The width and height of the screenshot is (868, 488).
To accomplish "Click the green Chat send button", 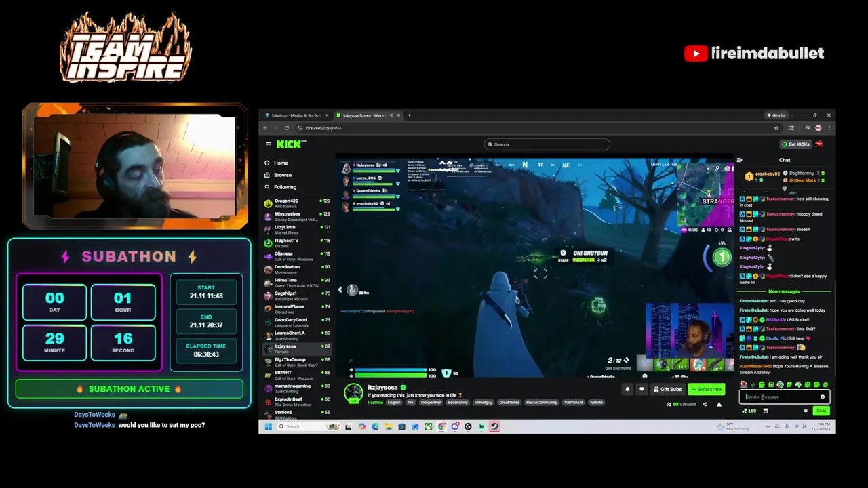I will pyautogui.click(x=821, y=411).
